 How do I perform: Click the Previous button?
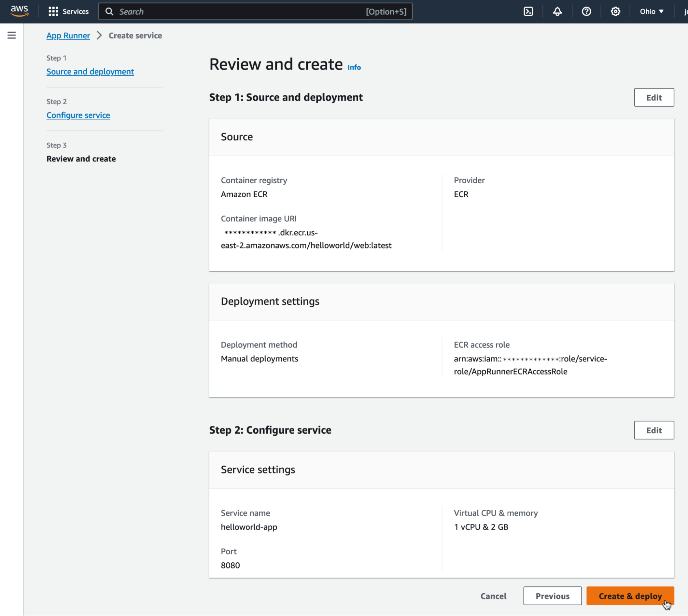552,596
